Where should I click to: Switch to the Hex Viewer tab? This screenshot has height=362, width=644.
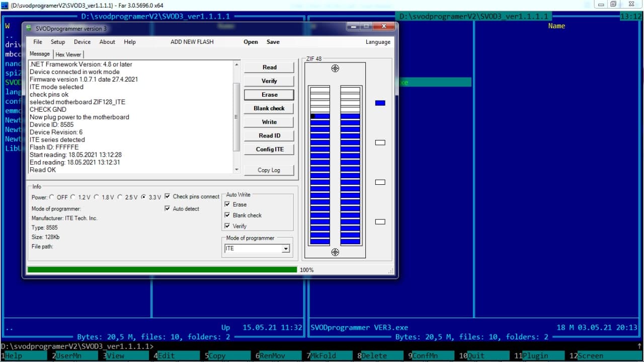(x=68, y=54)
